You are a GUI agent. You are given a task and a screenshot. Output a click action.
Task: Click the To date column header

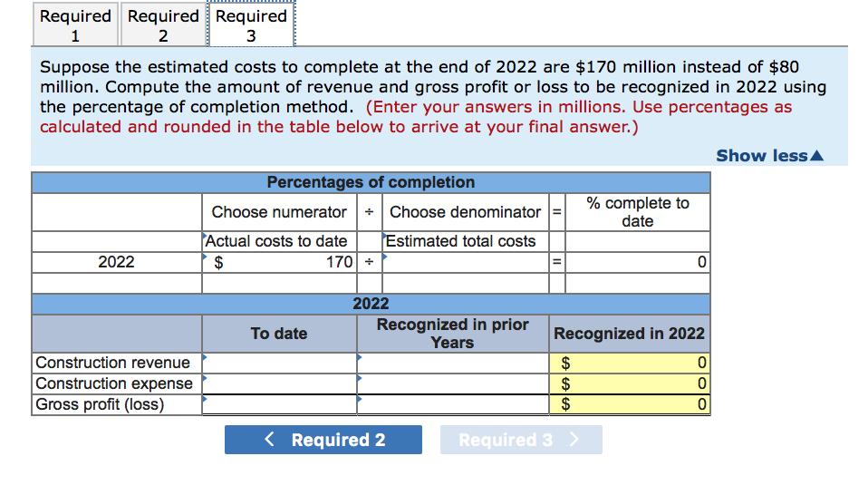279,334
